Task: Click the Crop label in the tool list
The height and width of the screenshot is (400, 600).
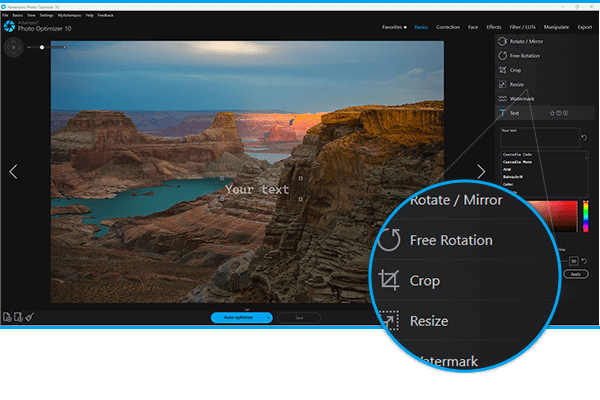Action: (x=515, y=70)
